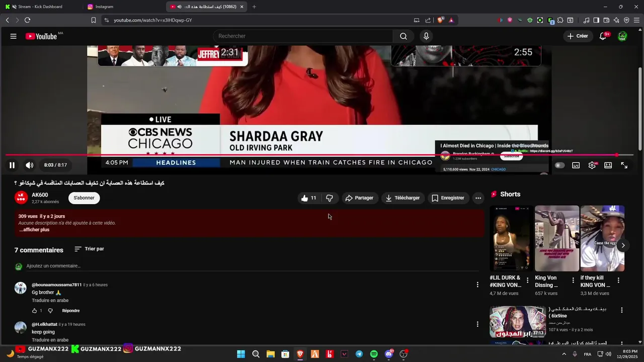
Task: Open the YouTube guide hamburger menu
Action: coord(13,36)
